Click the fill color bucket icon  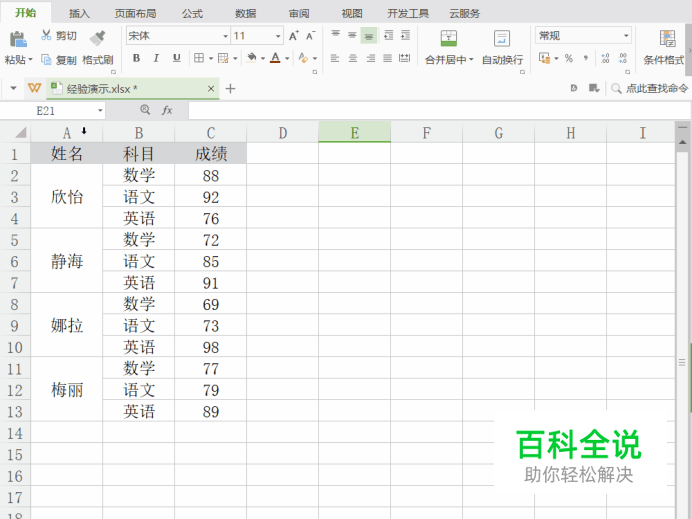tap(252, 58)
